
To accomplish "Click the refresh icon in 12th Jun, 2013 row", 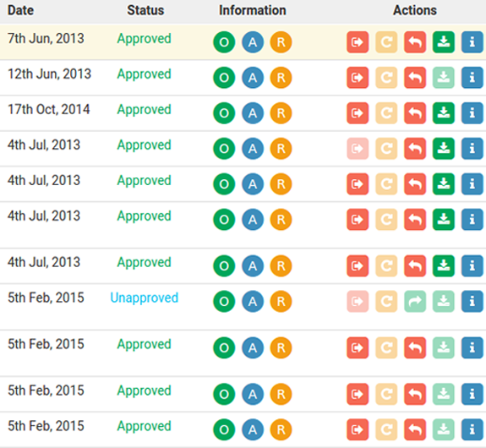I will (x=386, y=78).
